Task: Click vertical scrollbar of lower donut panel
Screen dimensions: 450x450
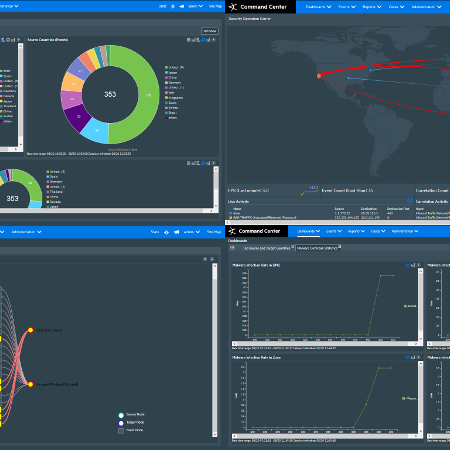Action: coord(216,187)
